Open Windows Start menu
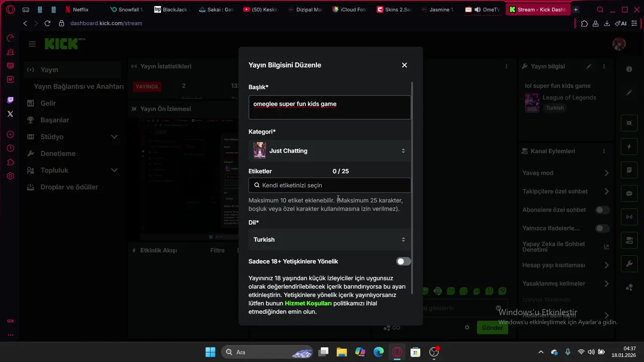Screen dimensions: 644x362 [210, 352]
